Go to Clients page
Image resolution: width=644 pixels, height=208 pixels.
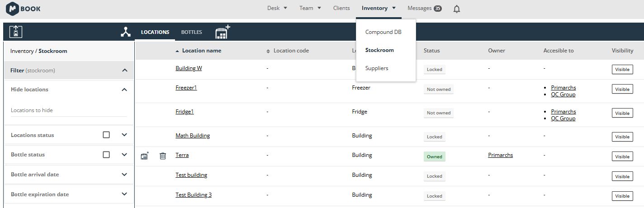coord(341,8)
